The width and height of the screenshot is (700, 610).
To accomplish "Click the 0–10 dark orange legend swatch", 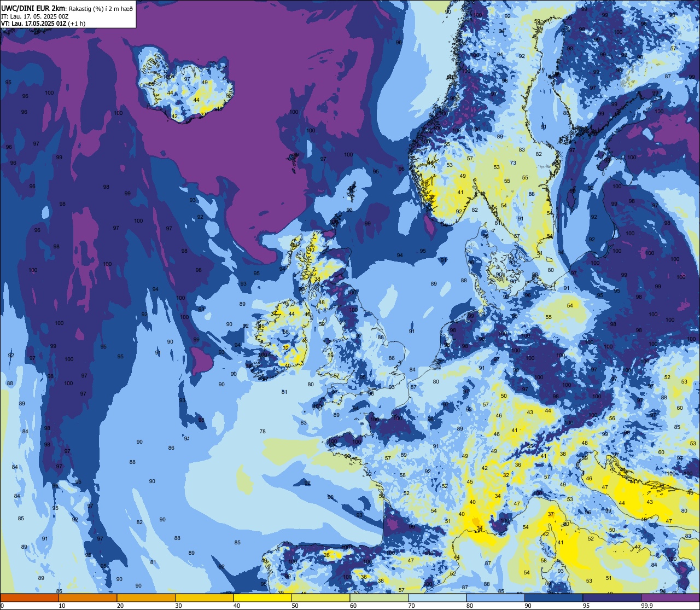I will [30, 597].
